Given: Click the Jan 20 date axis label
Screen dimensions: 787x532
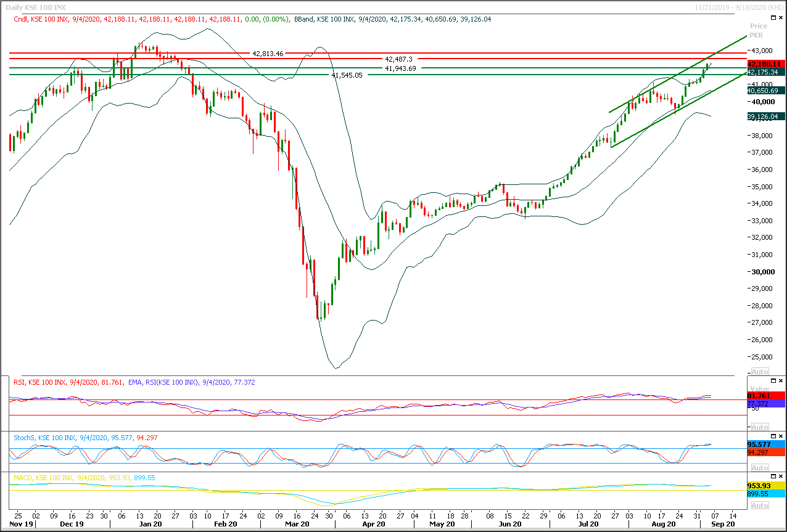Looking at the screenshot, I should [x=150, y=524].
